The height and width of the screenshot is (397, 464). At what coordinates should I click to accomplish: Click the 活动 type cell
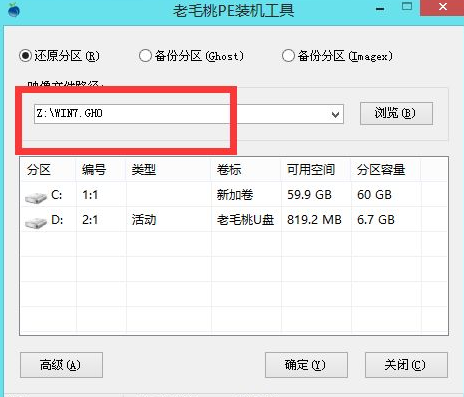144,220
